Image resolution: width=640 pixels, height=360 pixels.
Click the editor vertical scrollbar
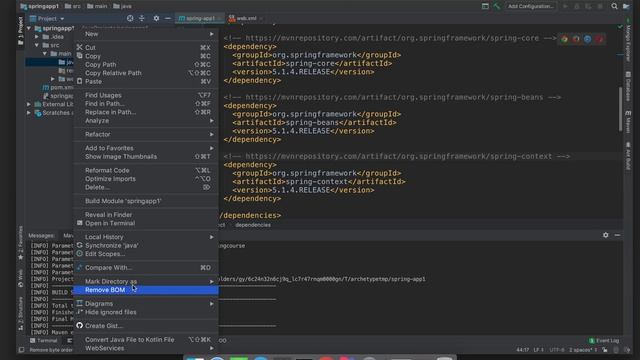620,109
